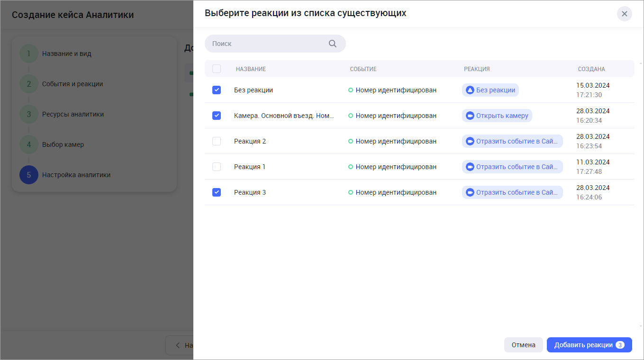Click the camera icon in 'Открыть камеру' tag
Image resolution: width=644 pixels, height=360 pixels.
[470, 116]
